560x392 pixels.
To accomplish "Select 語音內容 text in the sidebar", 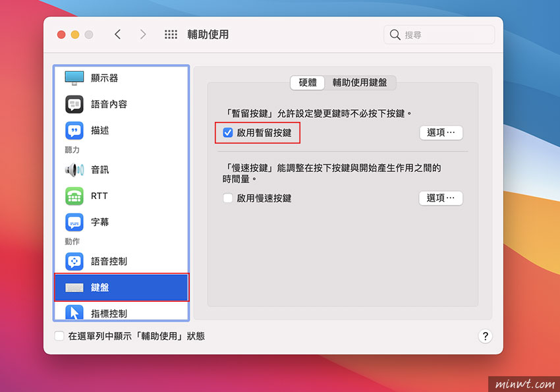I will [x=109, y=104].
